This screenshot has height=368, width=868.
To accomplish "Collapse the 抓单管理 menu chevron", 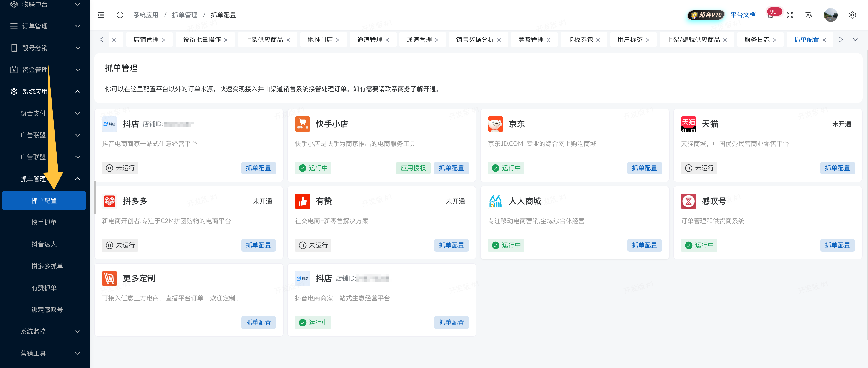I will 78,179.
